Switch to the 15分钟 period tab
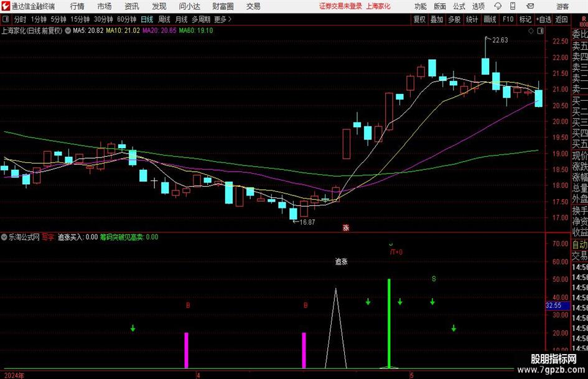 click(x=80, y=19)
